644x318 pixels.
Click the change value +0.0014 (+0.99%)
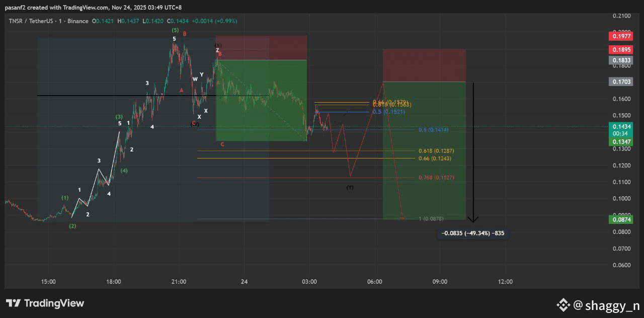tap(214, 21)
